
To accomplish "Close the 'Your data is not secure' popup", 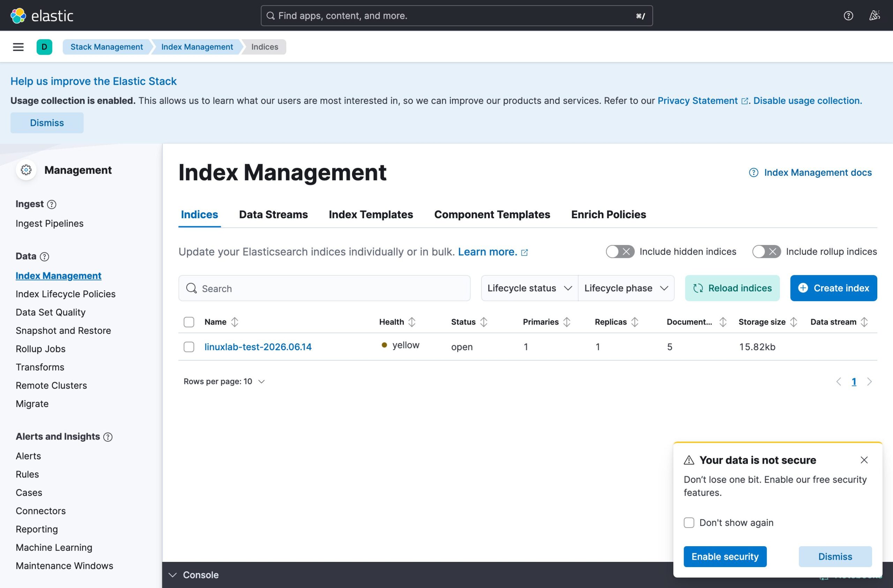I will (864, 460).
